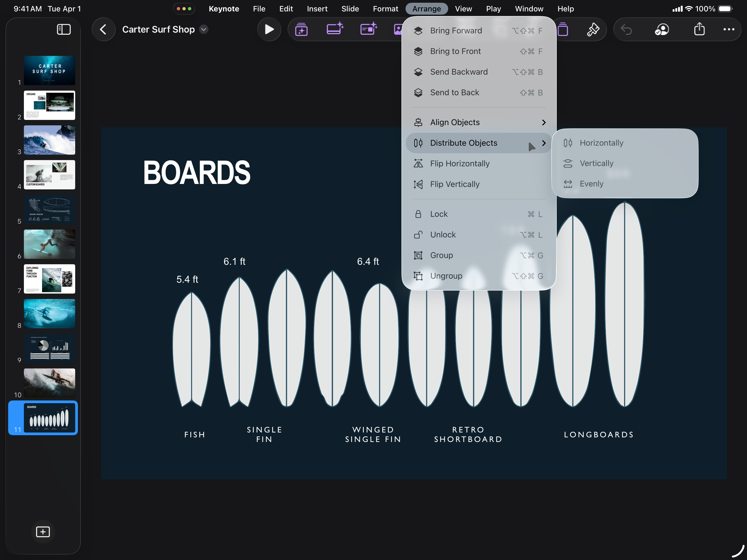747x560 pixels.
Task: Click the Flip Vertically icon
Action: click(418, 184)
